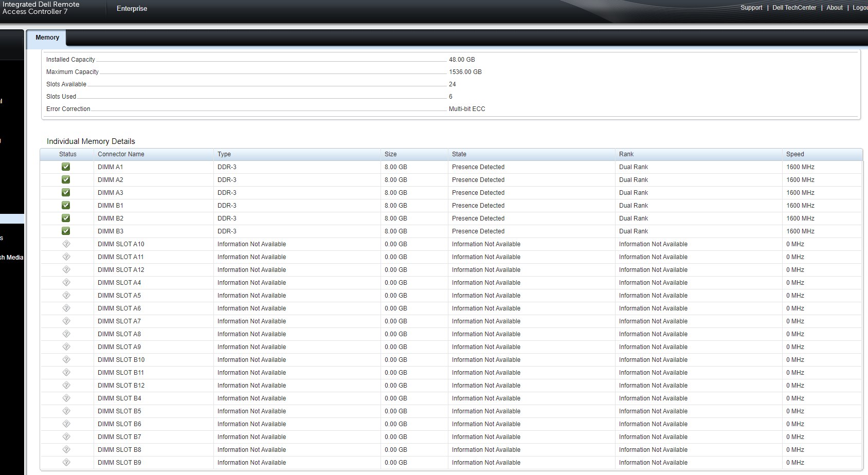Open the Support link
Image resolution: width=868 pixels, height=475 pixels.
(751, 8)
